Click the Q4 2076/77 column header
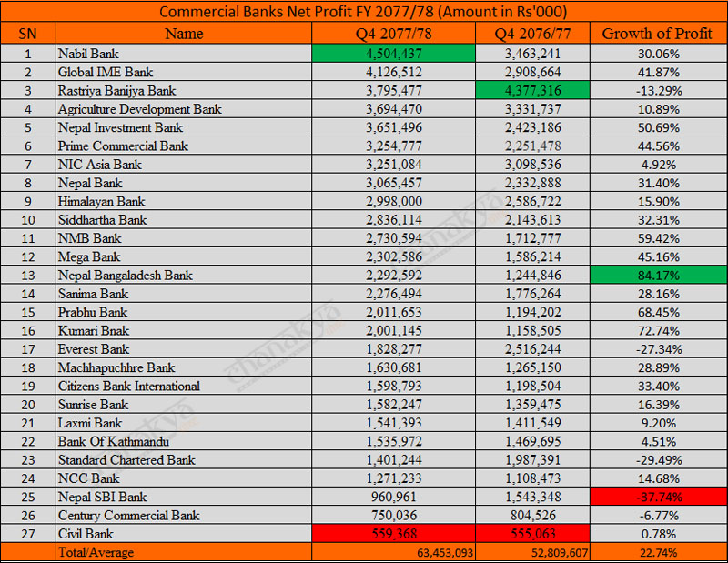This screenshot has height=563, width=728. [532, 34]
